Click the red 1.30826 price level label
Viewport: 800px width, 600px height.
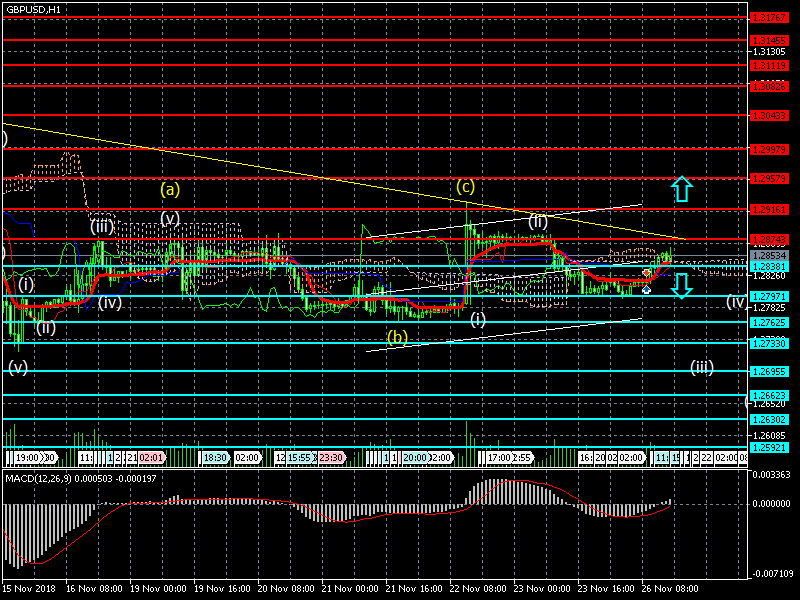click(769, 86)
